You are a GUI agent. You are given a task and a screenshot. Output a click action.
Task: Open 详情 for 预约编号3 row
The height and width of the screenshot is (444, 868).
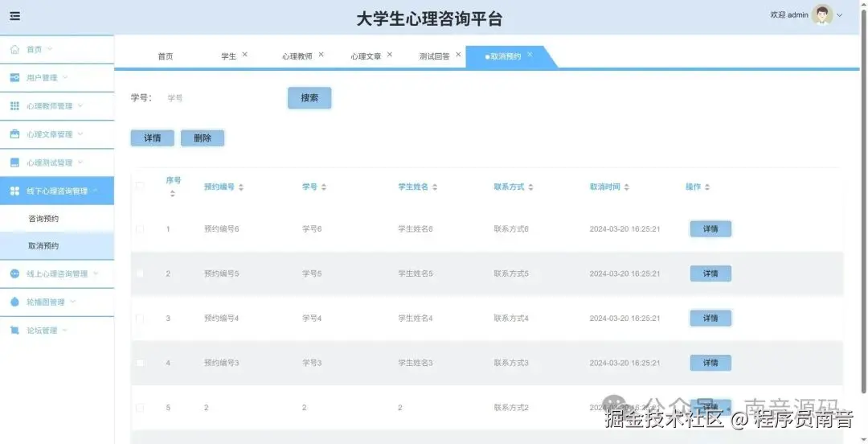[x=710, y=363]
